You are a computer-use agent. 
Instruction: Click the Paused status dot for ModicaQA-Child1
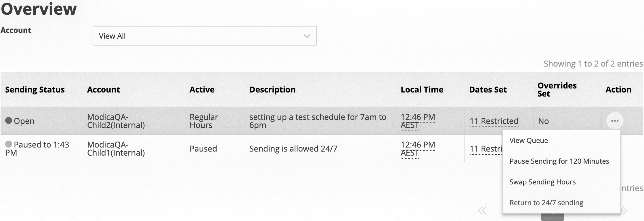pos(9,144)
